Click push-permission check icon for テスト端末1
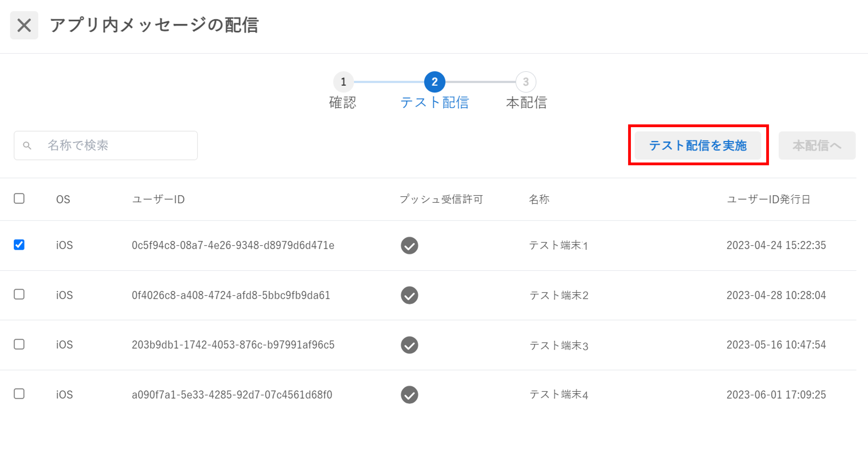 pyautogui.click(x=409, y=245)
